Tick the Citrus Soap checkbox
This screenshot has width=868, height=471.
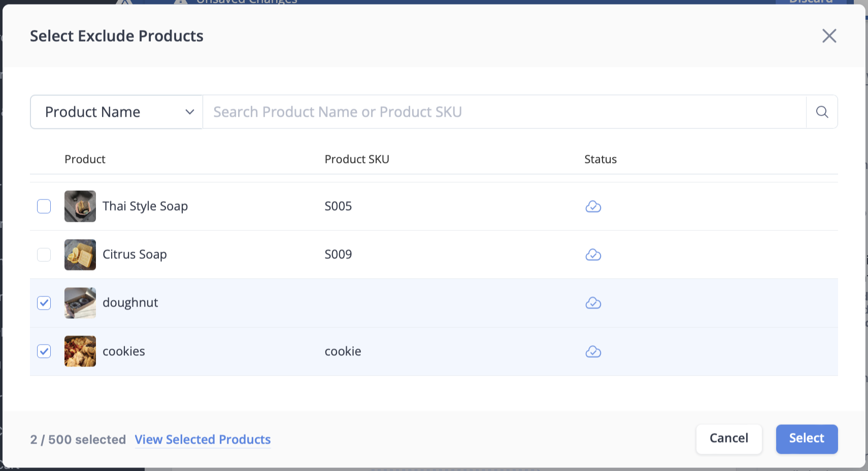(x=44, y=255)
